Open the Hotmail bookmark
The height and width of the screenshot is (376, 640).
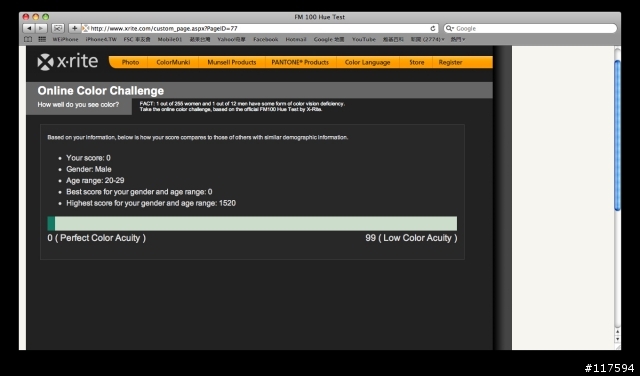[x=296, y=40]
